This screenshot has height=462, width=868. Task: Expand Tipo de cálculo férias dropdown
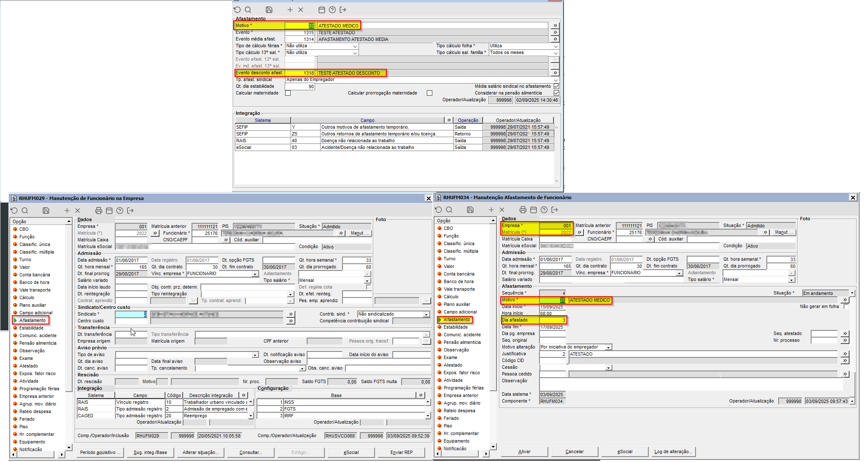tap(355, 46)
